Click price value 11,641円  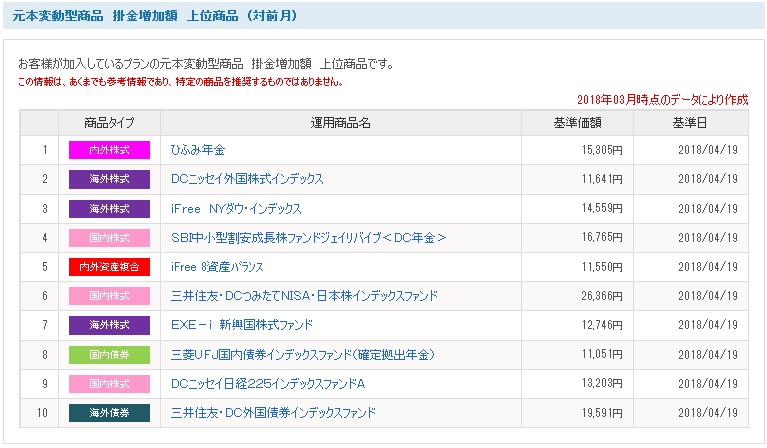[x=602, y=179]
